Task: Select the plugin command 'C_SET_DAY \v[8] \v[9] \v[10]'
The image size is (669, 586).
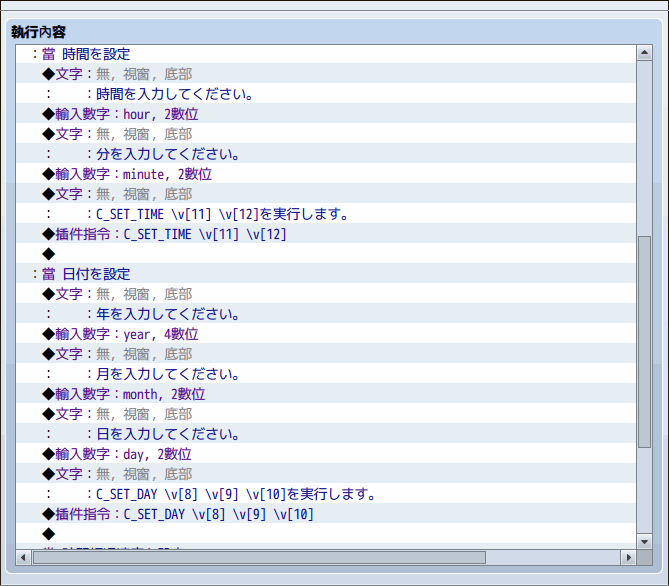Action: click(326, 514)
